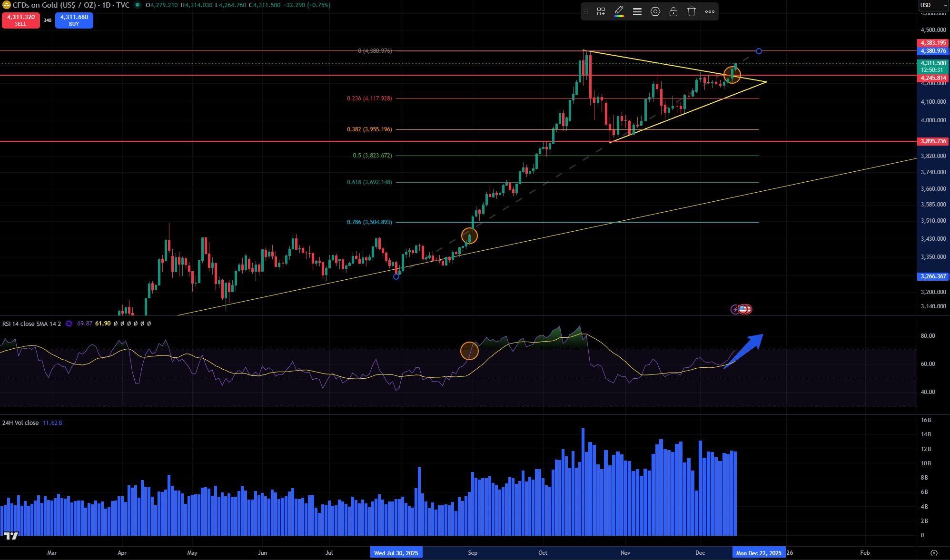The image size is (950, 560).
Task: Open drawing templates in floating toolbar
Action: [x=601, y=12]
